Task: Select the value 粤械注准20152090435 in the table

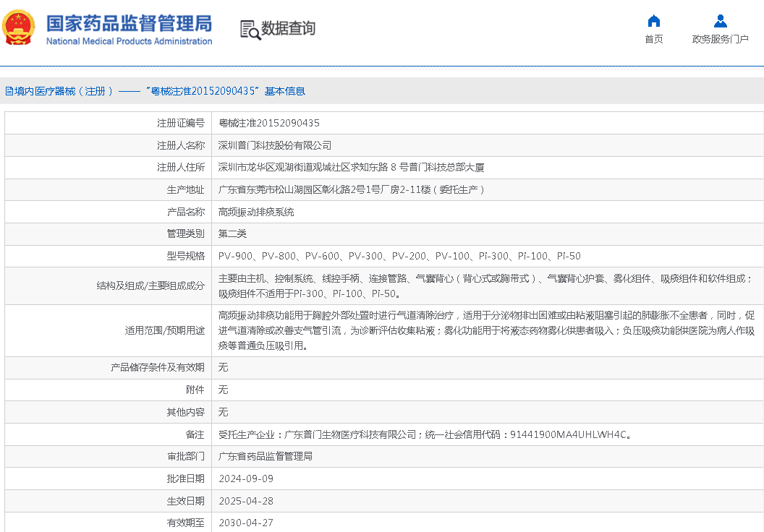Action: (269, 123)
